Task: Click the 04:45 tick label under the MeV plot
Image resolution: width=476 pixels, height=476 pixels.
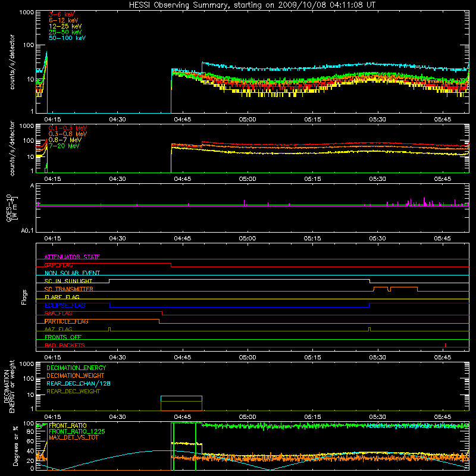Action: (183, 179)
